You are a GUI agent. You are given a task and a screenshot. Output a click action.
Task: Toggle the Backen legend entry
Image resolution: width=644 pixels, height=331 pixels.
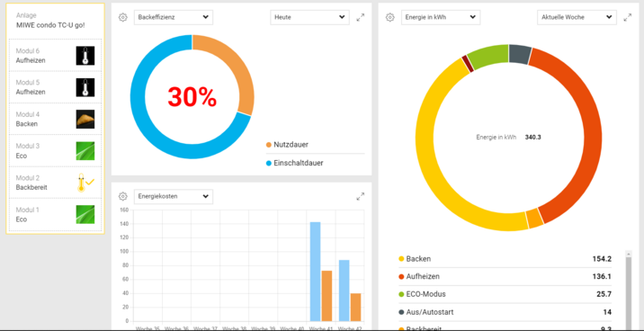[415, 259]
